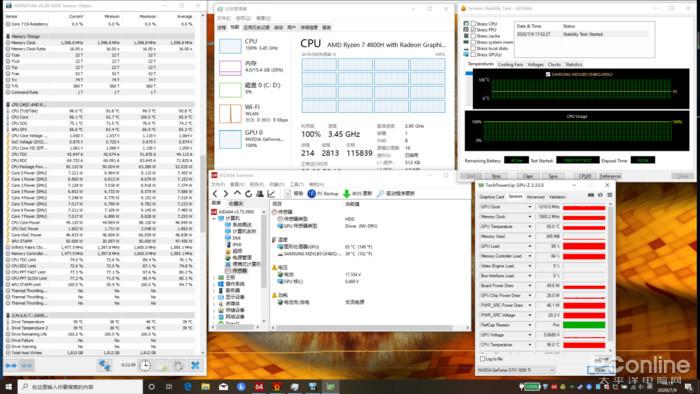Open the AIDA64 report tool
The height and width of the screenshot is (394, 700).
(x=294, y=194)
